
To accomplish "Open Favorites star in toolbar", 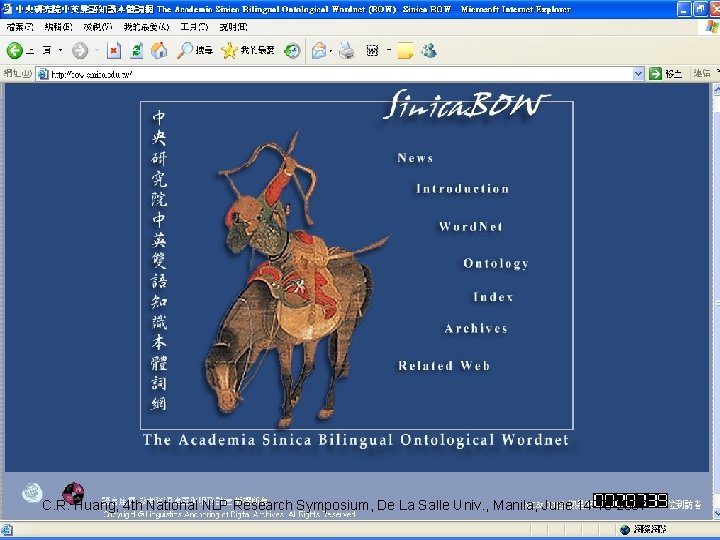I will click(x=248, y=50).
